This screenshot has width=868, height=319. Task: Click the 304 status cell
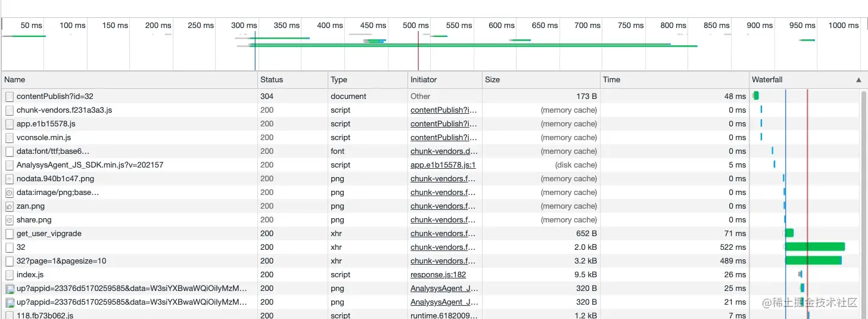click(267, 96)
